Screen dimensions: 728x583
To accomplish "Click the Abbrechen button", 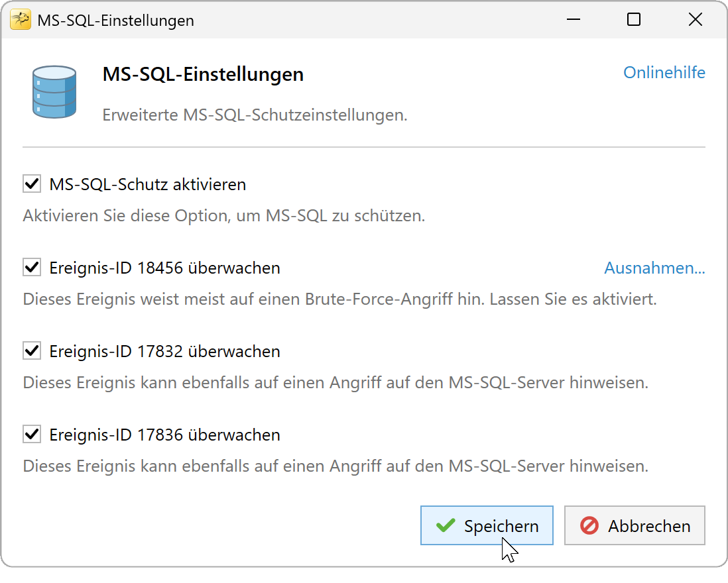I will pyautogui.click(x=635, y=525).
